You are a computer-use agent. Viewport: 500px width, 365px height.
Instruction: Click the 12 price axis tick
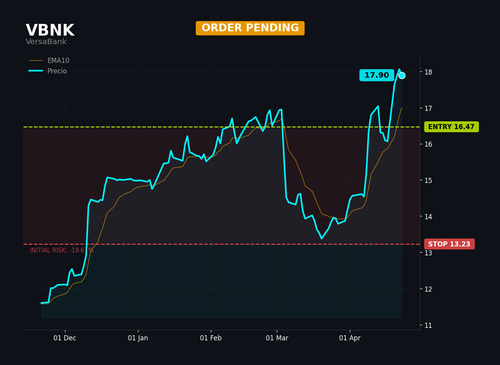428,289
